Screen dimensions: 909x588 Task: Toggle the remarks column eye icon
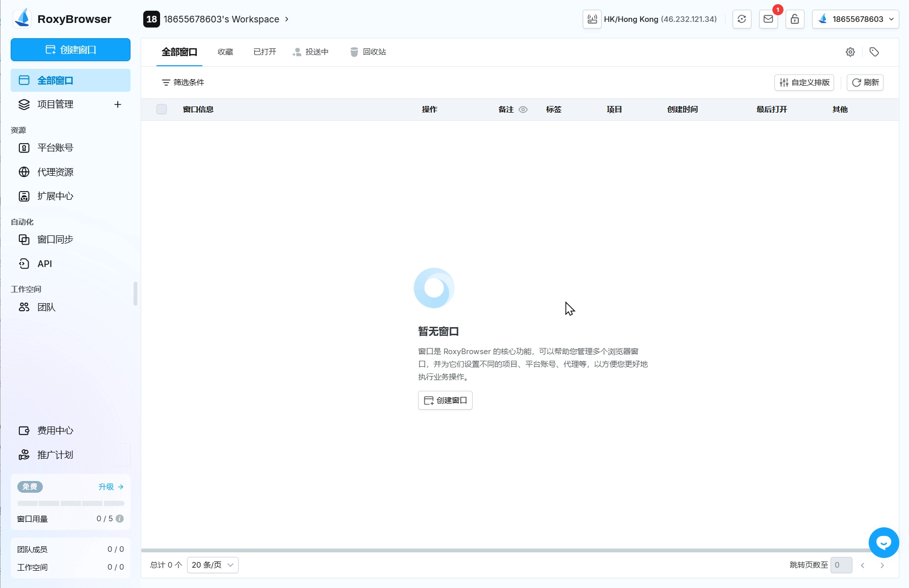(523, 110)
